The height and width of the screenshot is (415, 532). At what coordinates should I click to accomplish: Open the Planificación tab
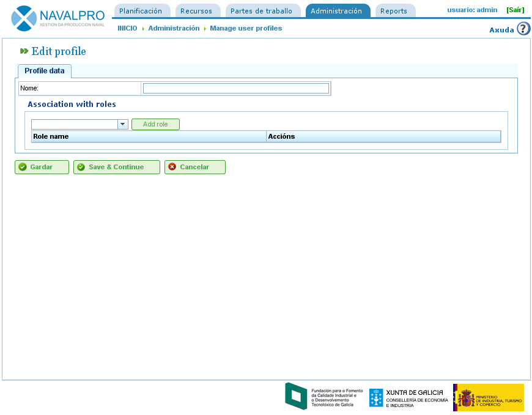[x=141, y=11]
